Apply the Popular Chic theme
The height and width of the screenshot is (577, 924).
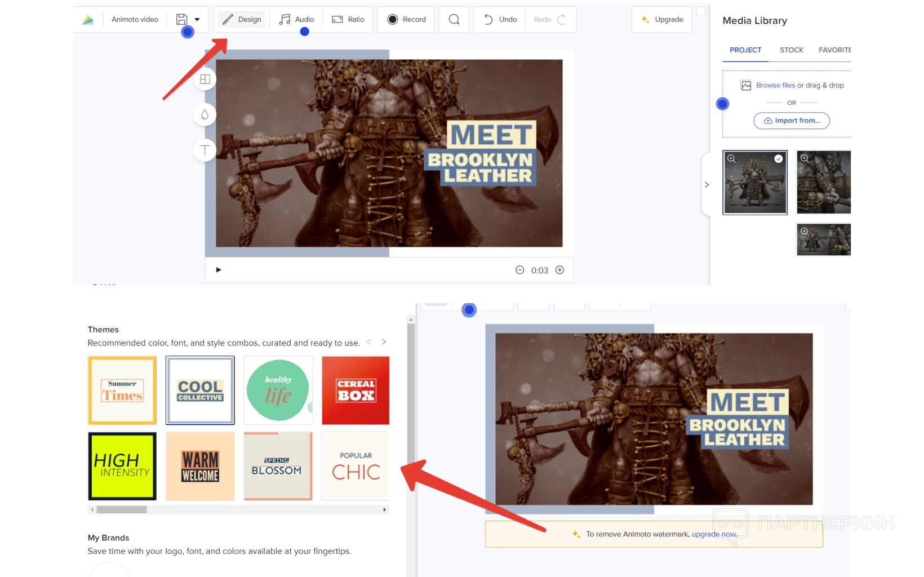(356, 466)
